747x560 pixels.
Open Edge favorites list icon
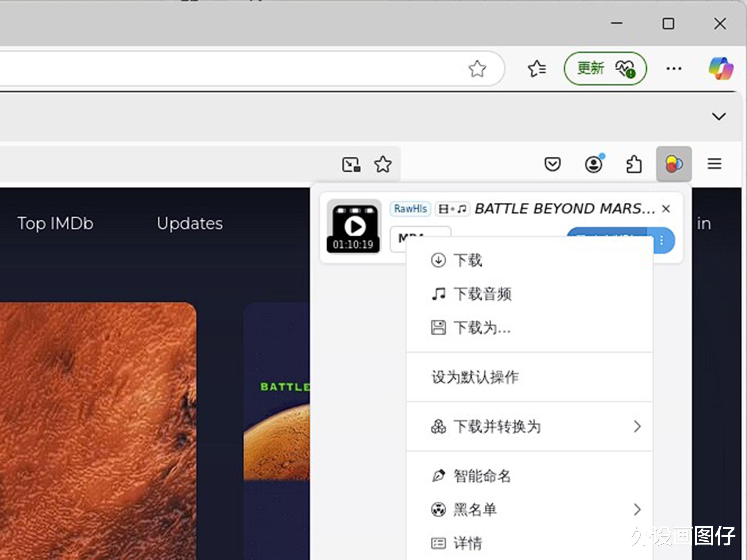(x=537, y=68)
